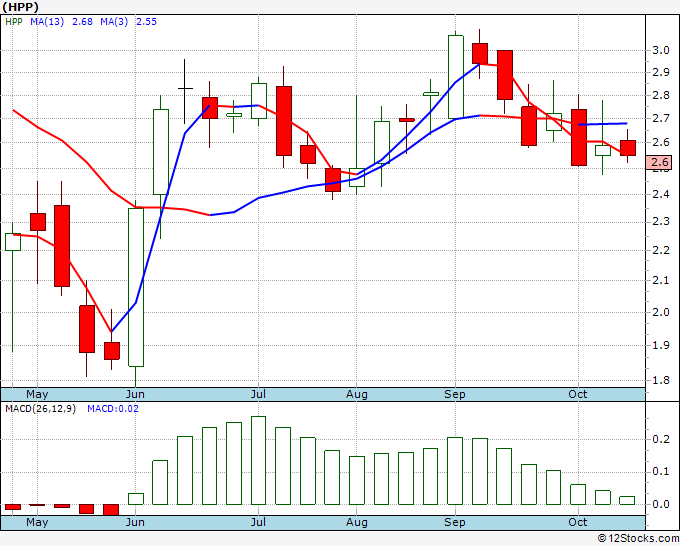Click the tall white June candlestick
The height and width of the screenshot is (546, 680).
[x=136, y=287]
